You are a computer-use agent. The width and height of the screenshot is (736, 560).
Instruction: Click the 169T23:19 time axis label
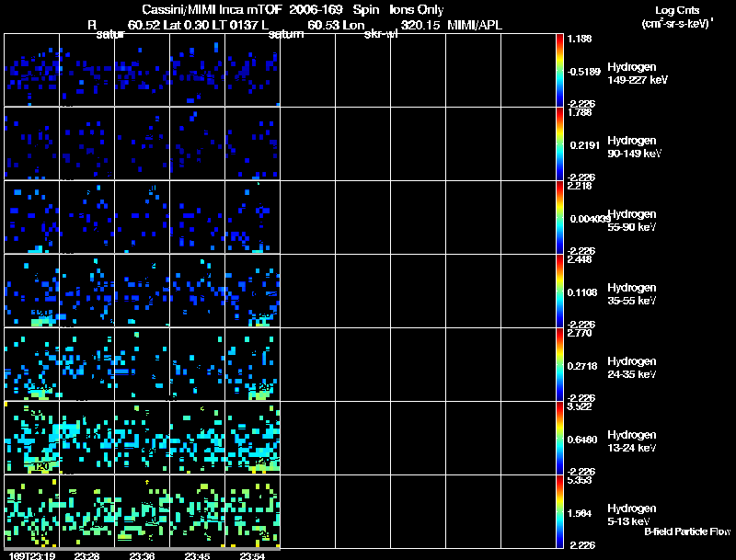tap(29, 555)
